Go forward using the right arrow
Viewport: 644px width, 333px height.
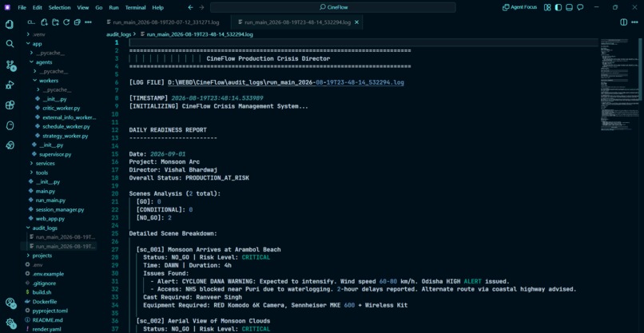pos(201,7)
